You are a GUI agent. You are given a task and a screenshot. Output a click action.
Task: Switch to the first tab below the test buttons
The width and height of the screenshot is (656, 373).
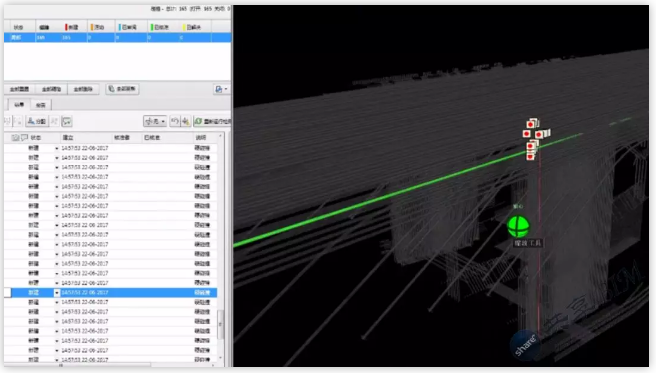[19, 105]
